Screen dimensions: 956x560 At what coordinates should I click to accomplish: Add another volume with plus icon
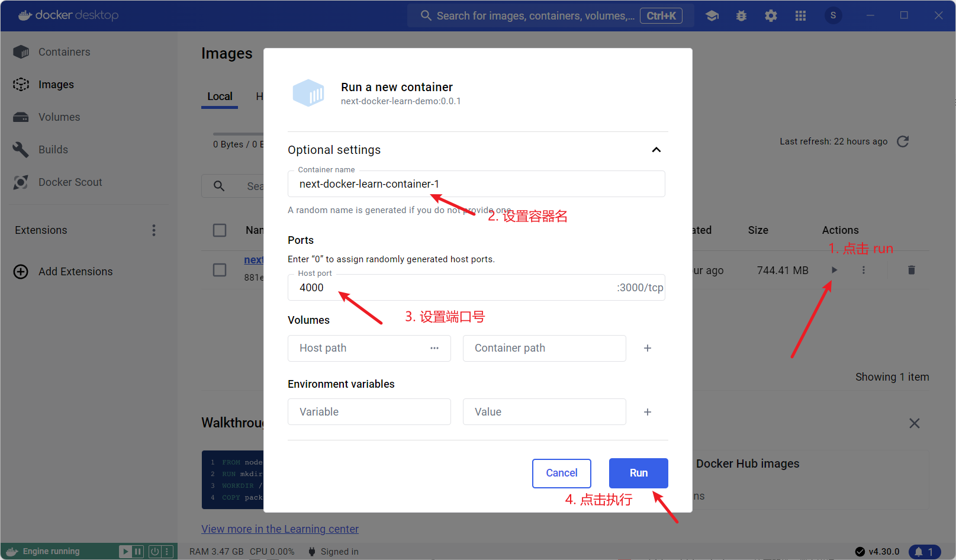(648, 348)
